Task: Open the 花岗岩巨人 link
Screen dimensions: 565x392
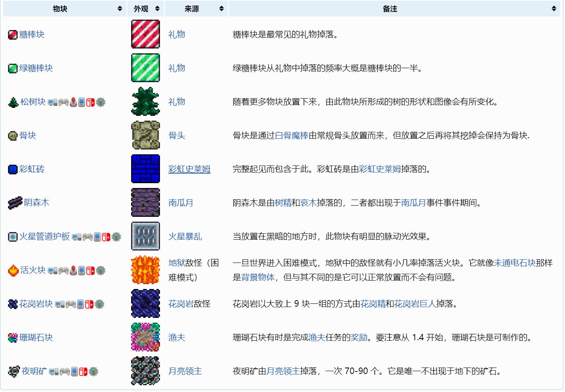Action: click(415, 304)
